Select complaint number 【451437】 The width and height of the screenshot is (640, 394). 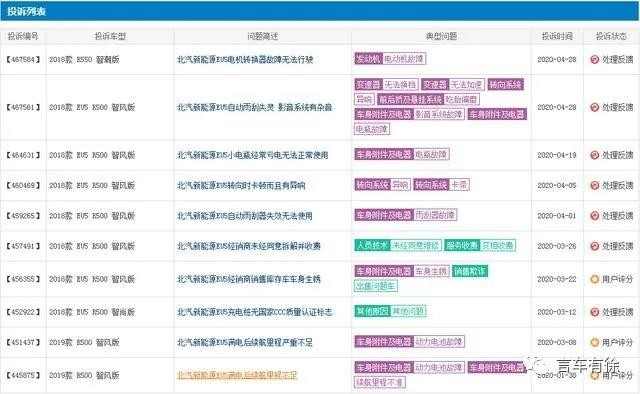pyautogui.click(x=23, y=342)
